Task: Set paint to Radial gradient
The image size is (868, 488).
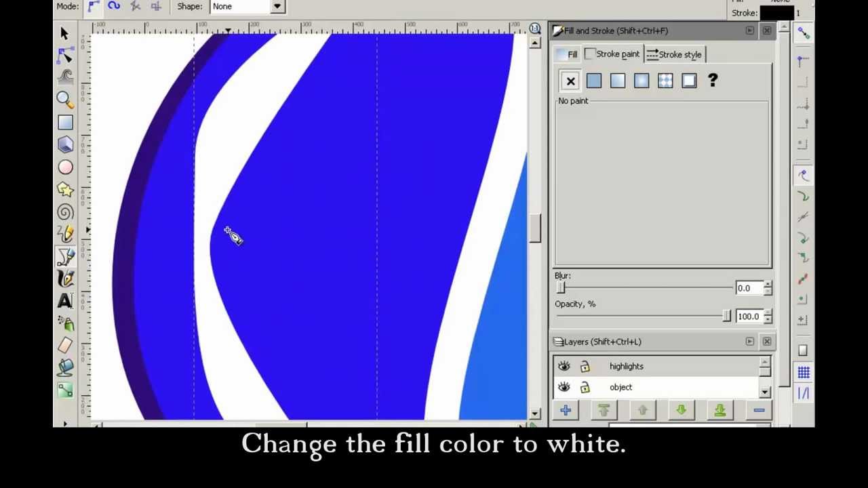Action: 642,81
